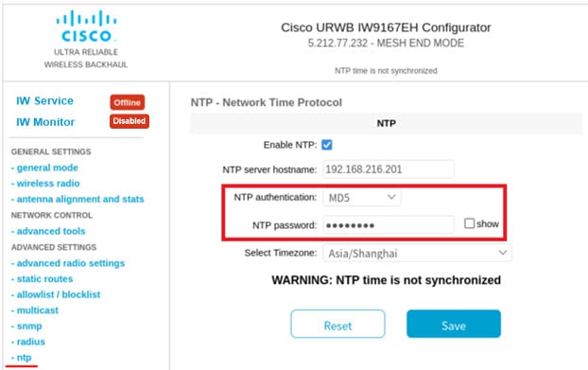The width and height of the screenshot is (588, 370).
Task: Navigate to static routes
Action: 42,279
